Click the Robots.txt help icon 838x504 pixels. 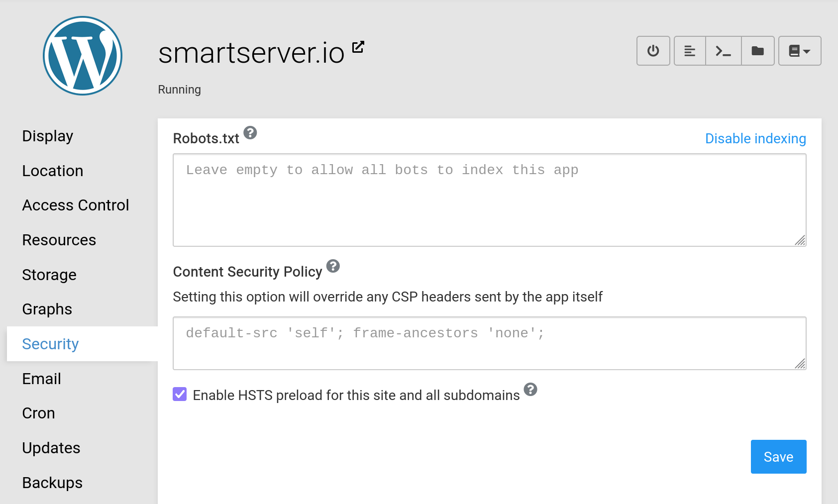[250, 133]
